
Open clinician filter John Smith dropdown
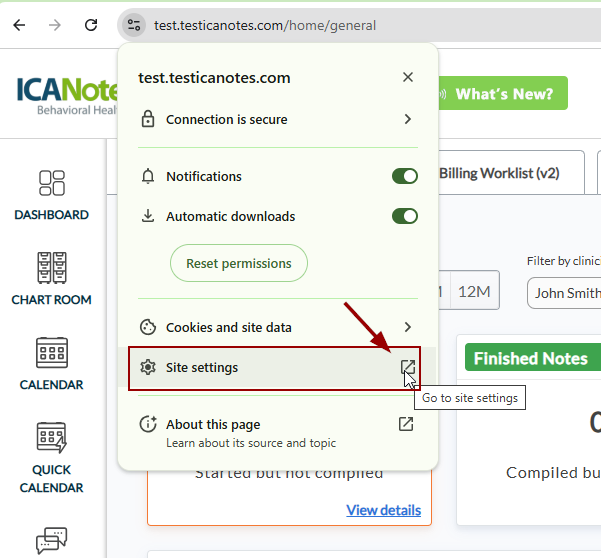[564, 293]
